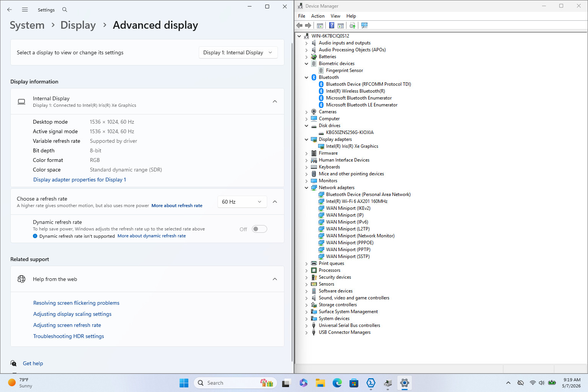Open Windows Start menu
This screenshot has width=588, height=392.
pos(184,383)
